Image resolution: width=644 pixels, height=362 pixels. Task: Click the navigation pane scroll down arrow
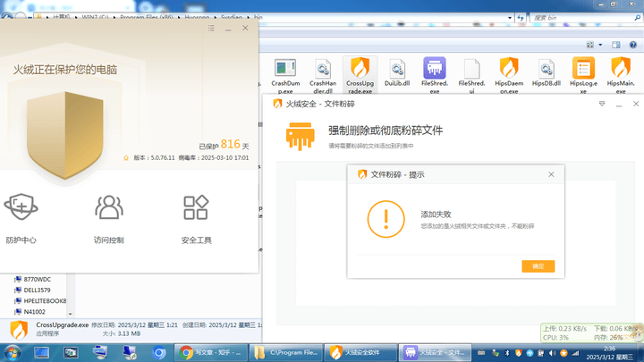(x=71, y=314)
